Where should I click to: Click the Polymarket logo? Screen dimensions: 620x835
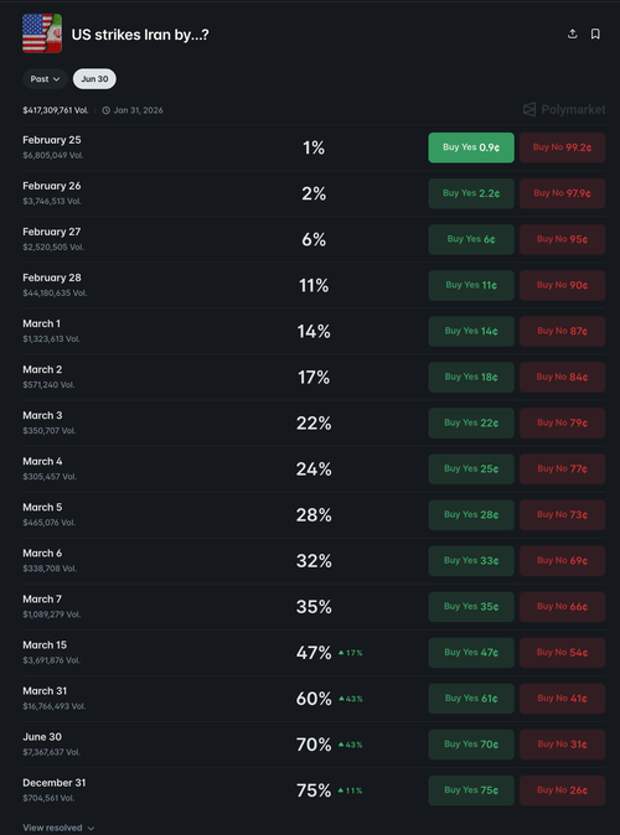click(x=564, y=109)
